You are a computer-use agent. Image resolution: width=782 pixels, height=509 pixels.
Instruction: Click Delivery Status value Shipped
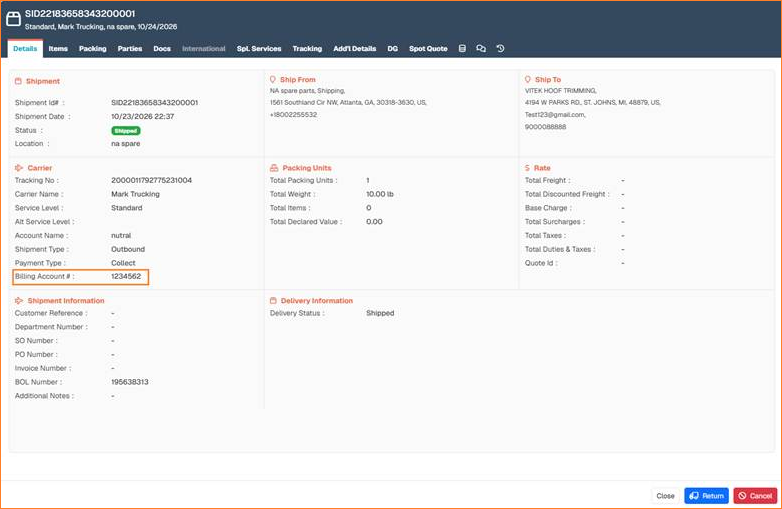[380, 313]
